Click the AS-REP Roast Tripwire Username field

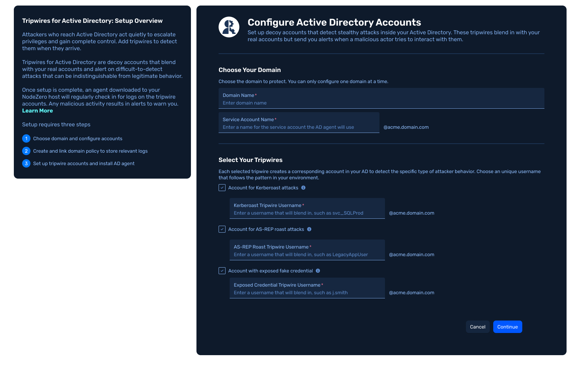pos(307,250)
